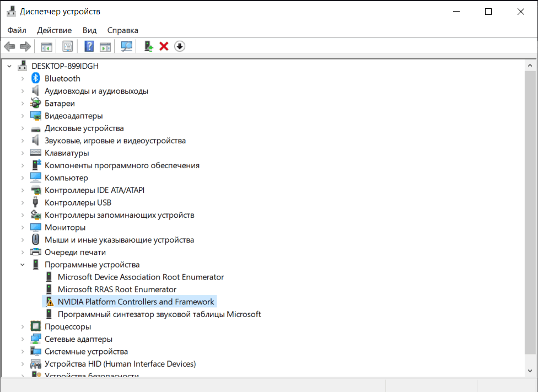Image resolution: width=538 pixels, height=392 pixels.
Task: Click the blue Help question-mark icon
Action: pos(89,46)
